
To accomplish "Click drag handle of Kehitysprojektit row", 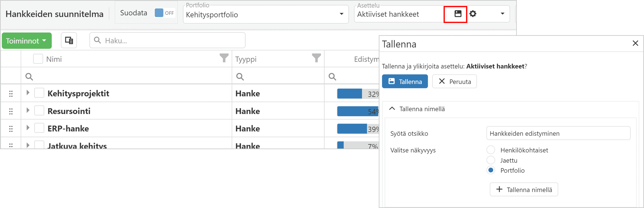I will [11, 94].
